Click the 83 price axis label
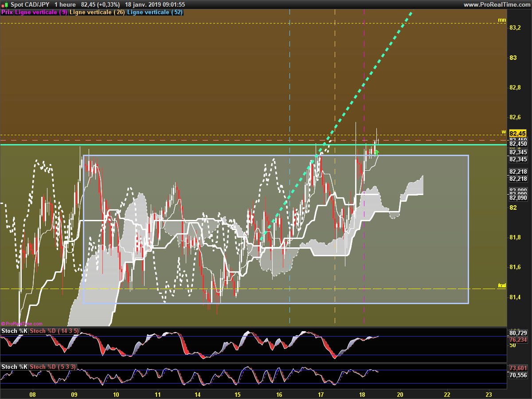 [x=512, y=58]
